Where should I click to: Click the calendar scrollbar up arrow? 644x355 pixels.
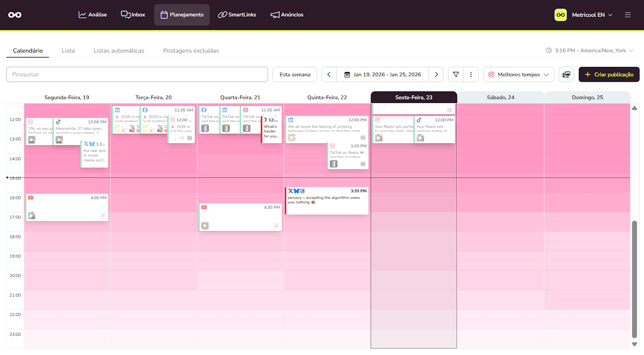pyautogui.click(x=635, y=108)
